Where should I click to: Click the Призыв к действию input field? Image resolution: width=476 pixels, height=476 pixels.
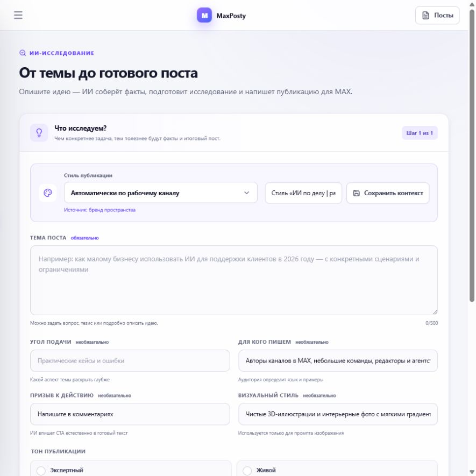click(x=130, y=414)
